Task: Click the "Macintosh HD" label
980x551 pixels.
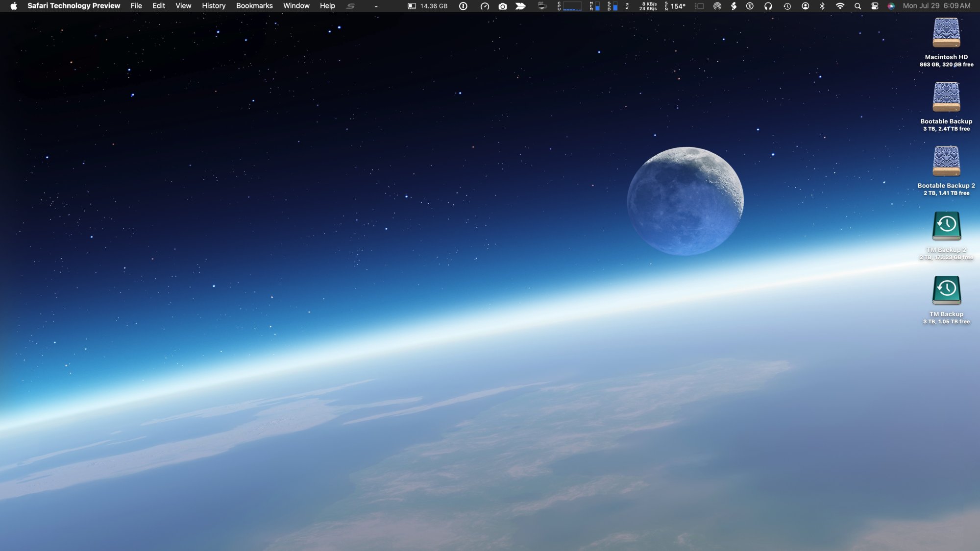Action: (946, 57)
